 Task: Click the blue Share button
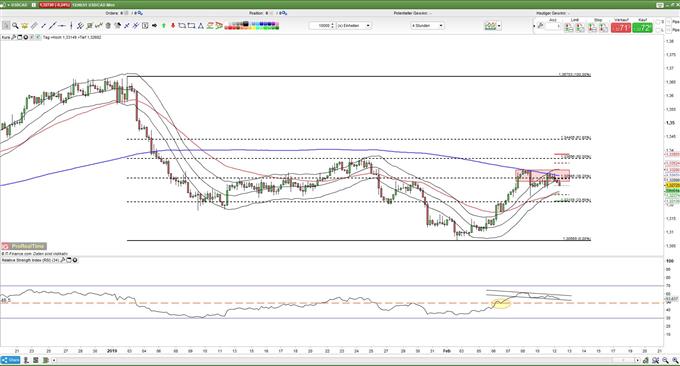pyautogui.click(x=10, y=360)
